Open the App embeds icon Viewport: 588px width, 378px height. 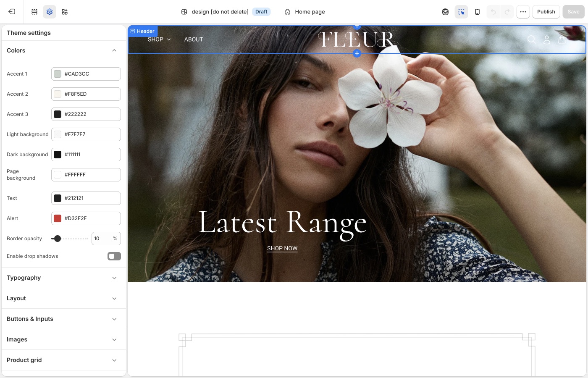tap(65, 12)
